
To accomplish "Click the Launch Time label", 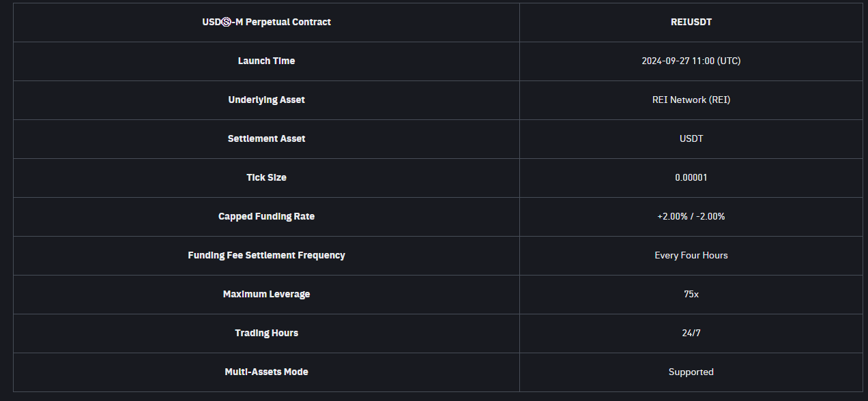I will click(266, 61).
